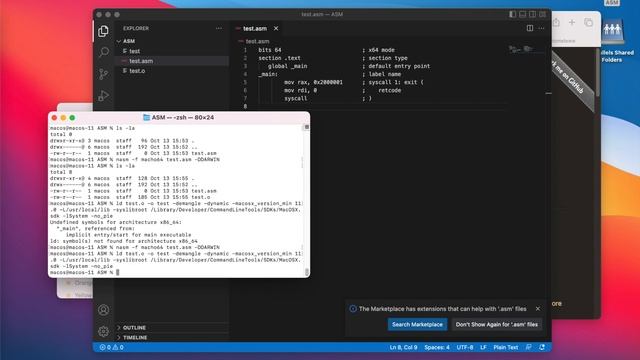Close the Terminal window red button
Image resolution: width=640 pixels, height=360 pixels.
pyautogui.click(x=54, y=118)
